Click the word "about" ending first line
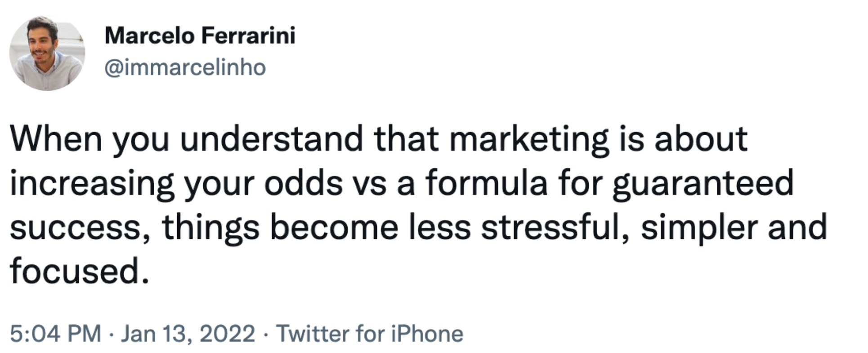868x353 pixels. (x=701, y=139)
